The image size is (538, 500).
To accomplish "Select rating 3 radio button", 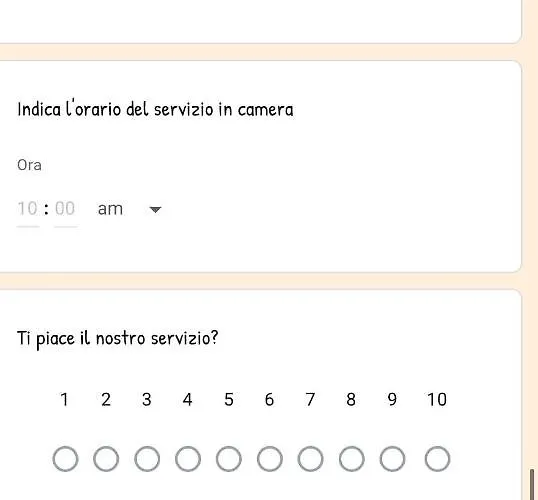I will (147, 459).
